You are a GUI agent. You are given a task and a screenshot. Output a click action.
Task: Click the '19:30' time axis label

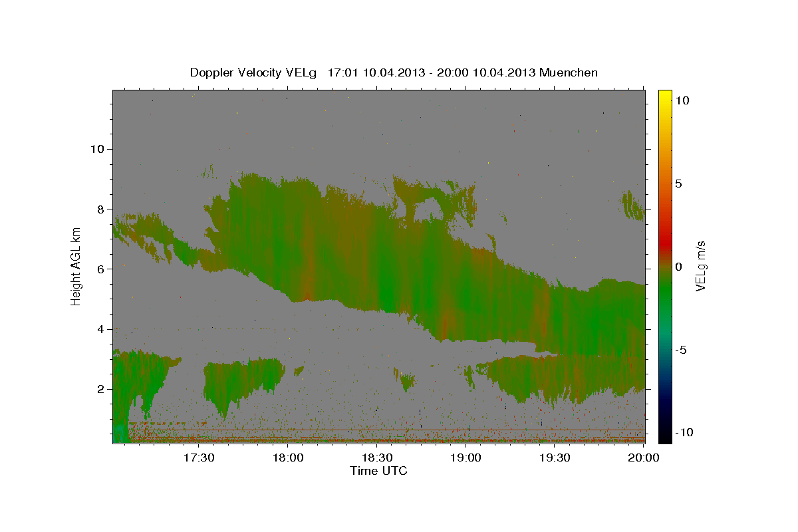click(x=555, y=458)
